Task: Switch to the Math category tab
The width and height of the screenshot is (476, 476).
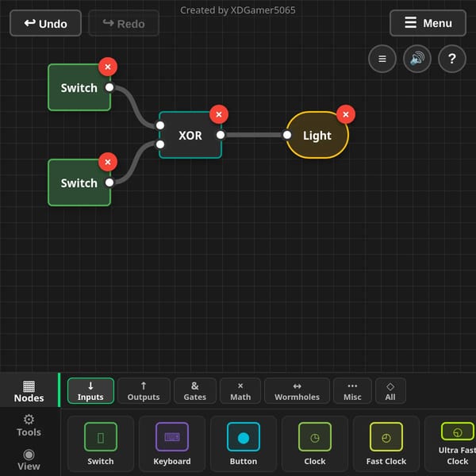Action: point(240,391)
